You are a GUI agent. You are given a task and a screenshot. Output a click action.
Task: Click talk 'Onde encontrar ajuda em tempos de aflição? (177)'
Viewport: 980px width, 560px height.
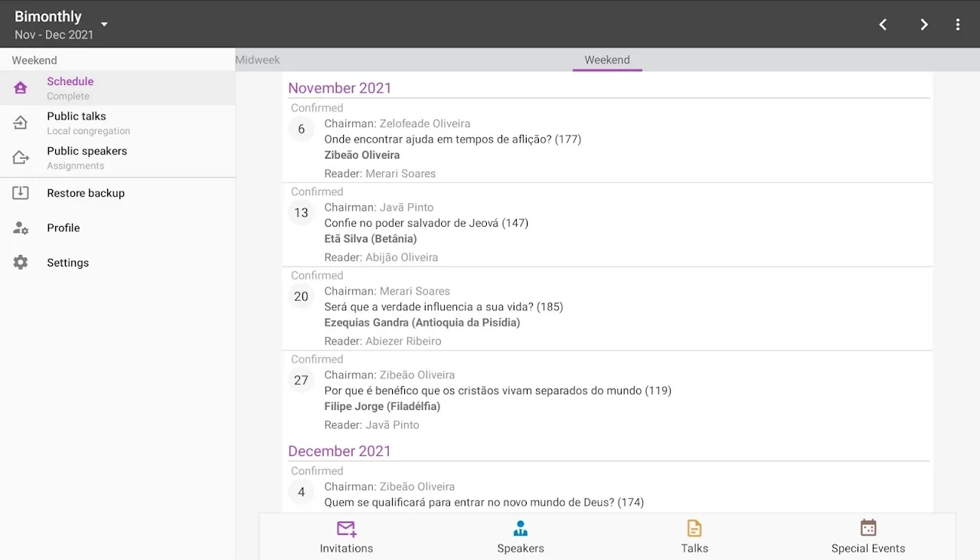click(x=452, y=139)
